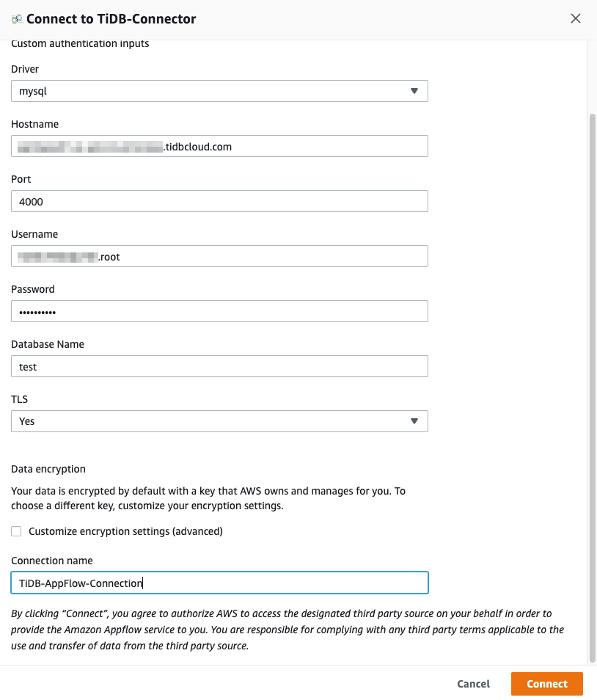Click the Custom authentication inputs label
This screenshot has width=597, height=700.
80,43
